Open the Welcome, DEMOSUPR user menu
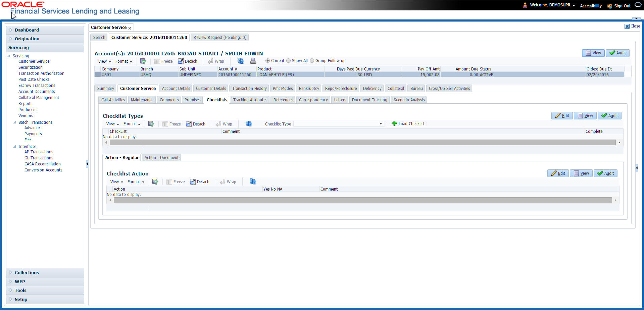This screenshot has width=644, height=310. (552, 5)
